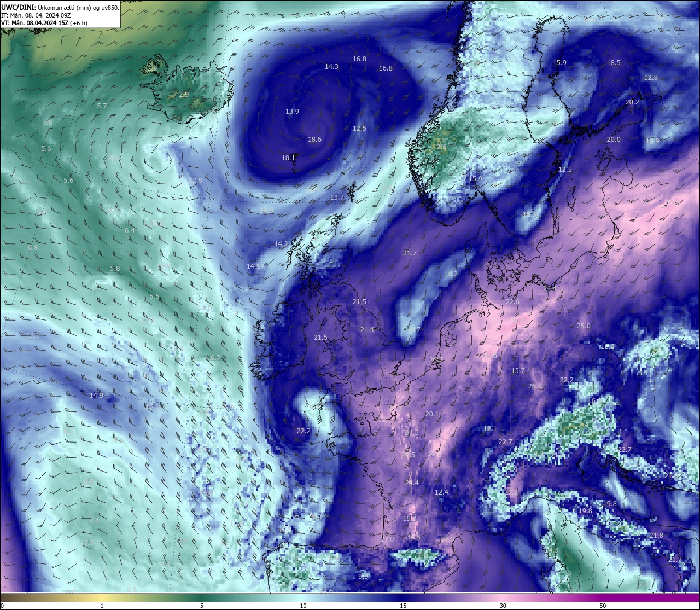Screen dimensions: 700x610
Task: Select the 26.0 value label
Action: coord(535,386)
